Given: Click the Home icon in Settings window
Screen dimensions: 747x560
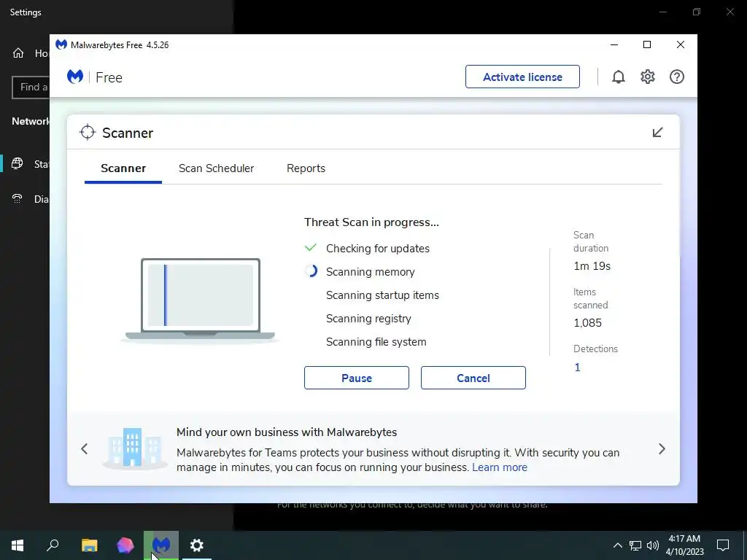Looking at the screenshot, I should [x=18, y=52].
